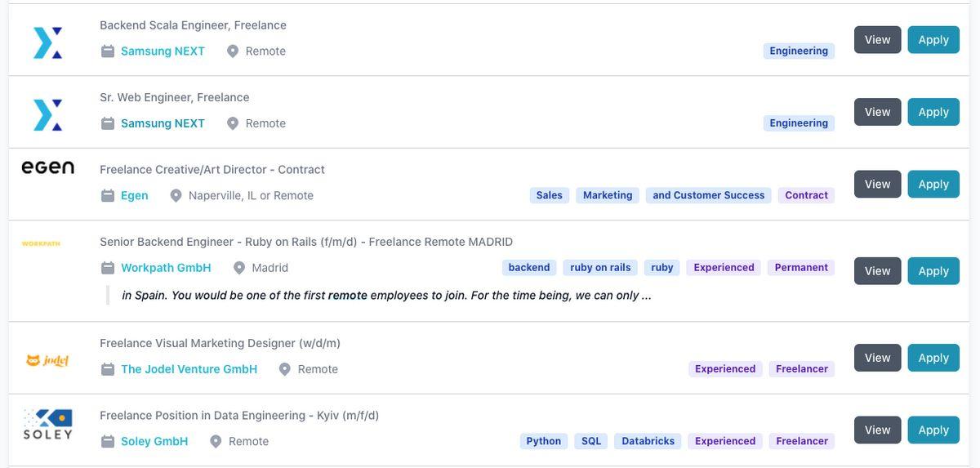Image resolution: width=980 pixels, height=468 pixels.
Task: View the Soley Data Engineering position
Action: 877,430
